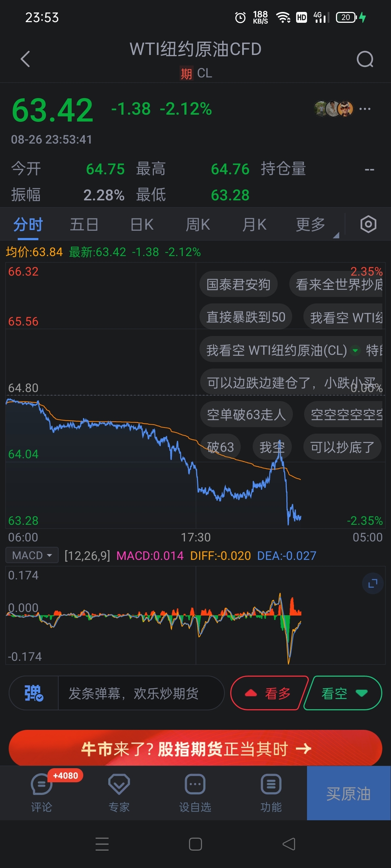The height and width of the screenshot is (868, 391).
Task: Tap the 国泰君安狗 danmaku bubble
Action: click(x=239, y=284)
